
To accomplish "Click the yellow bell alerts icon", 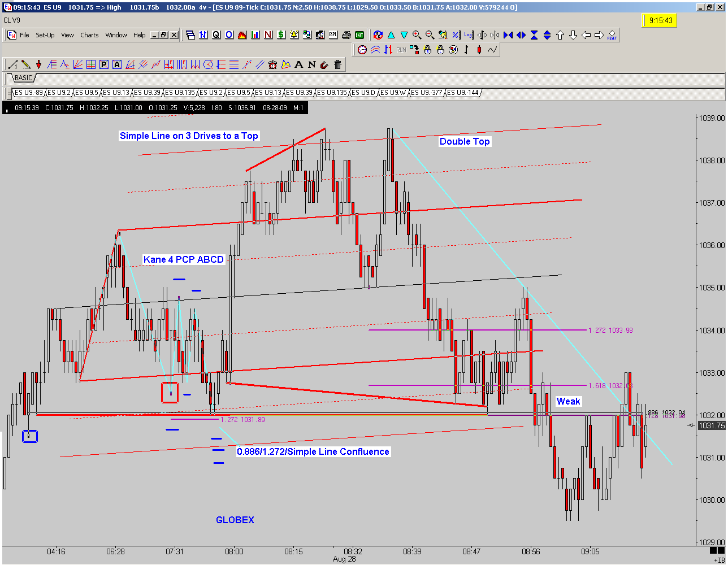I will 294,35.
